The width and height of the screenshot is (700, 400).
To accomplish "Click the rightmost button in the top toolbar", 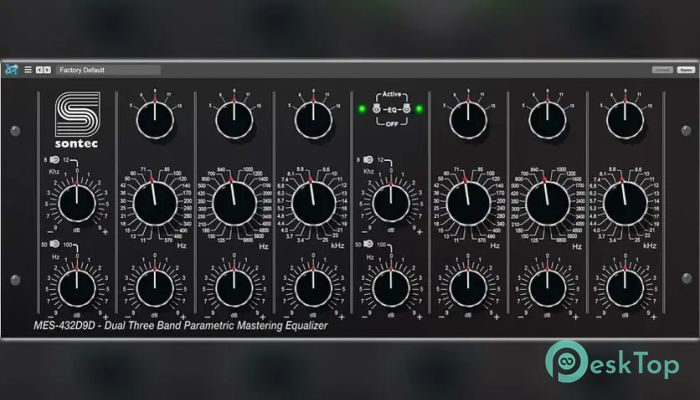I will pyautogui.click(x=685, y=70).
